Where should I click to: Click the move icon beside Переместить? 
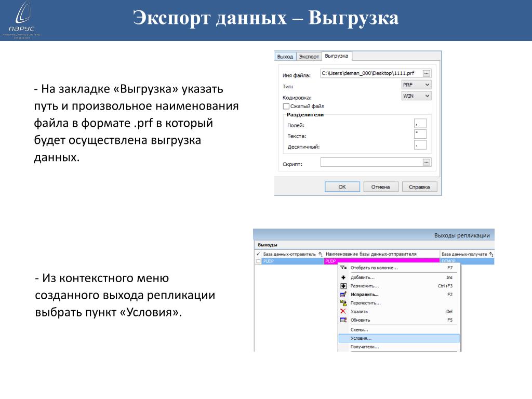(x=343, y=303)
